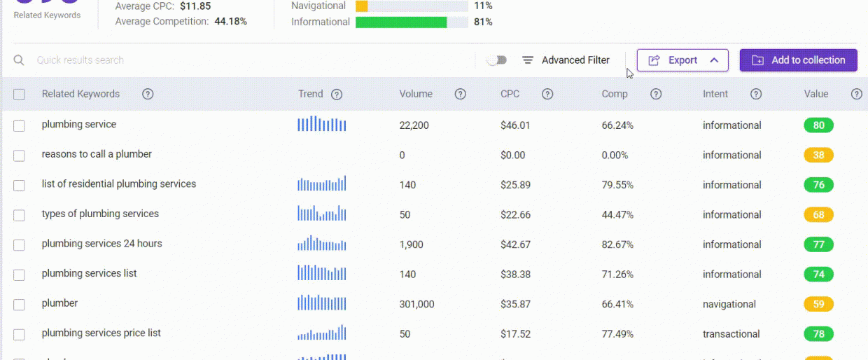Check the select-all header checkbox
The width and height of the screenshot is (868, 360).
click(19, 95)
